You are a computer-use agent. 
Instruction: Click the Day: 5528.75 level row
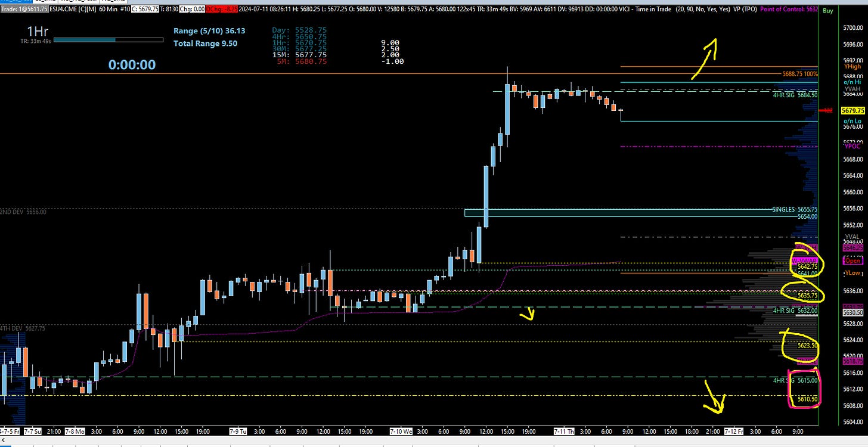click(x=299, y=30)
